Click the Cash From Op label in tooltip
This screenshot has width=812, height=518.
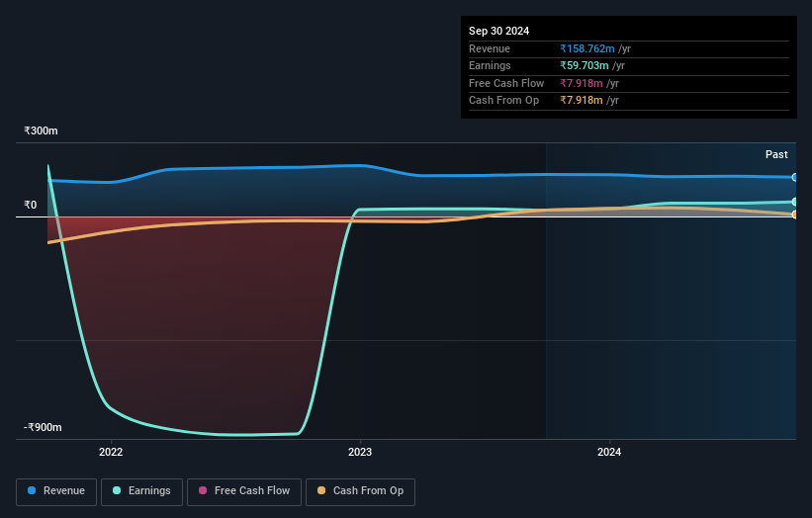pyautogui.click(x=503, y=101)
